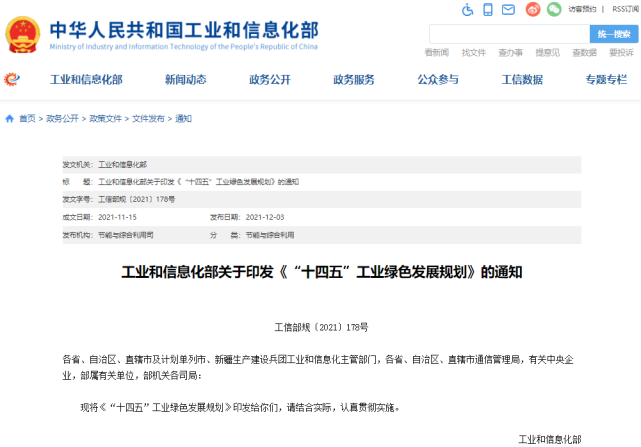Open 访客预约 link at top

(582, 9)
